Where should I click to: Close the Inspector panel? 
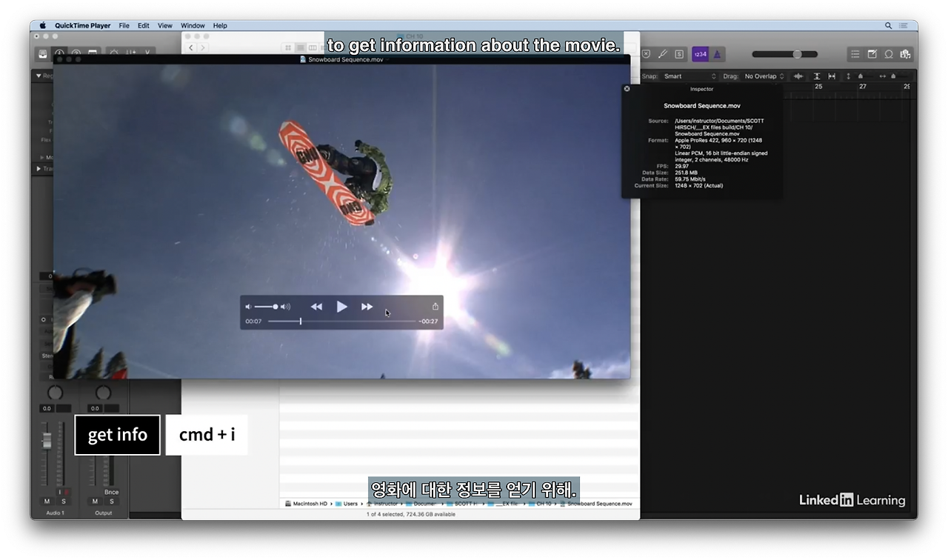pos(627,88)
